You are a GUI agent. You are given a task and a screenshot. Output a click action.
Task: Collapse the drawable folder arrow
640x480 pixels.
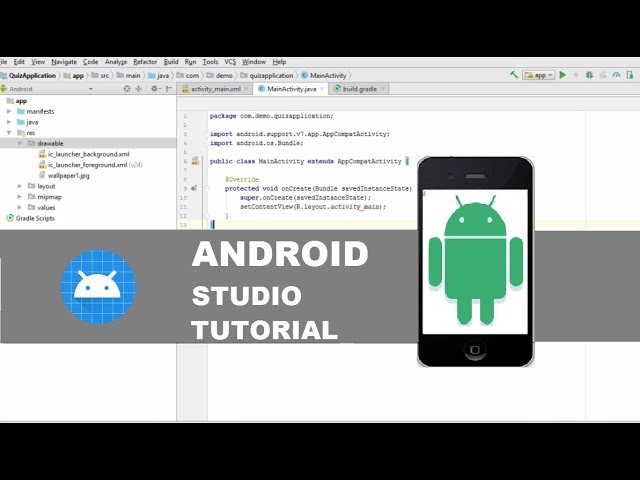coord(20,143)
